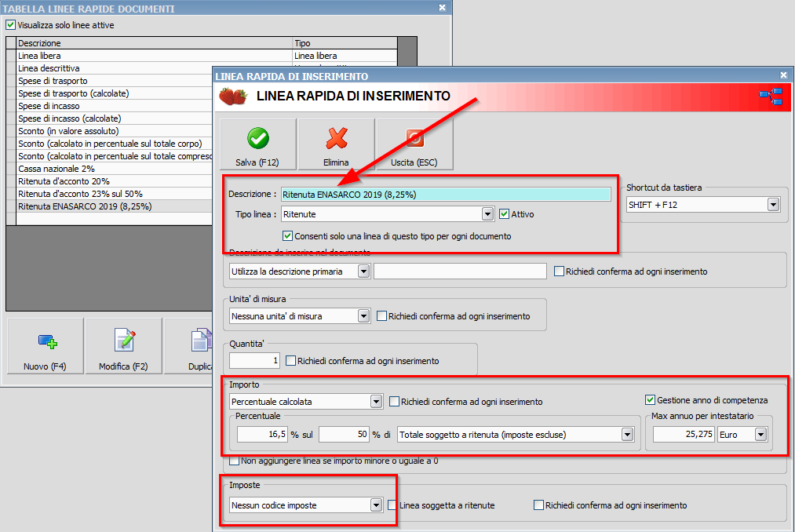The width and height of the screenshot is (795, 532).
Task: Uncheck Visualizza solo linee attive
Action: click(x=10, y=24)
